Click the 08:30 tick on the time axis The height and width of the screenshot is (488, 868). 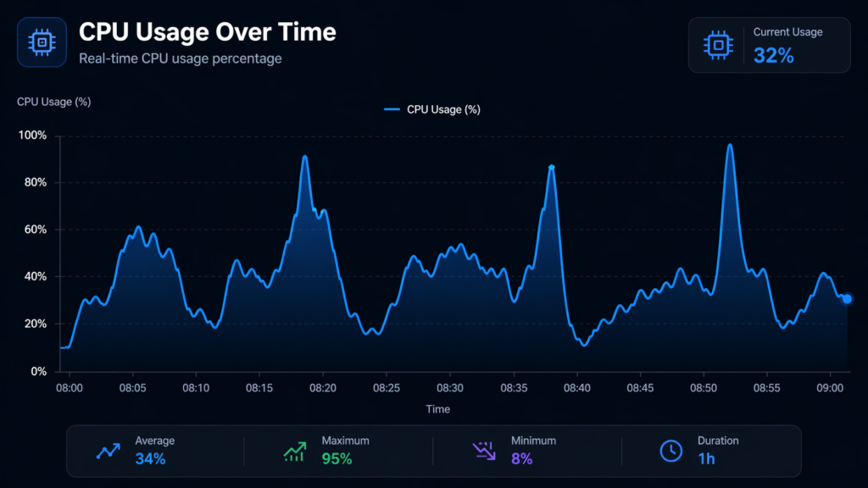(450, 388)
